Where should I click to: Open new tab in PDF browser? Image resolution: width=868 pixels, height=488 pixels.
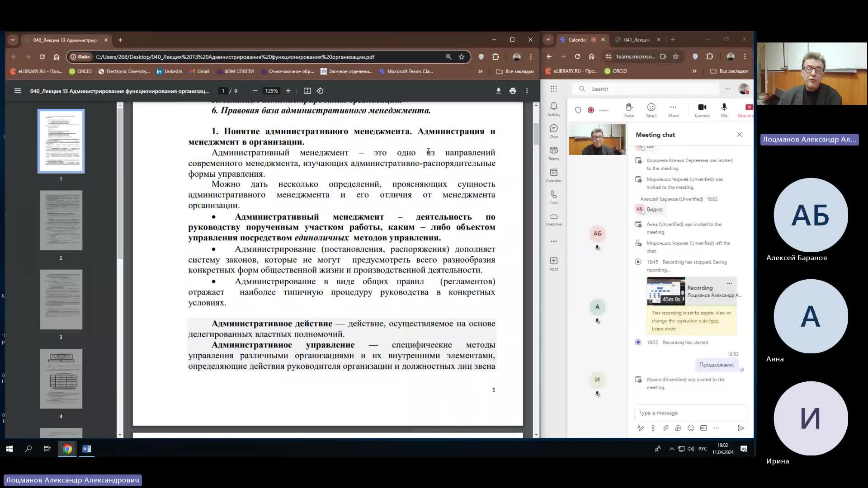pyautogui.click(x=120, y=40)
